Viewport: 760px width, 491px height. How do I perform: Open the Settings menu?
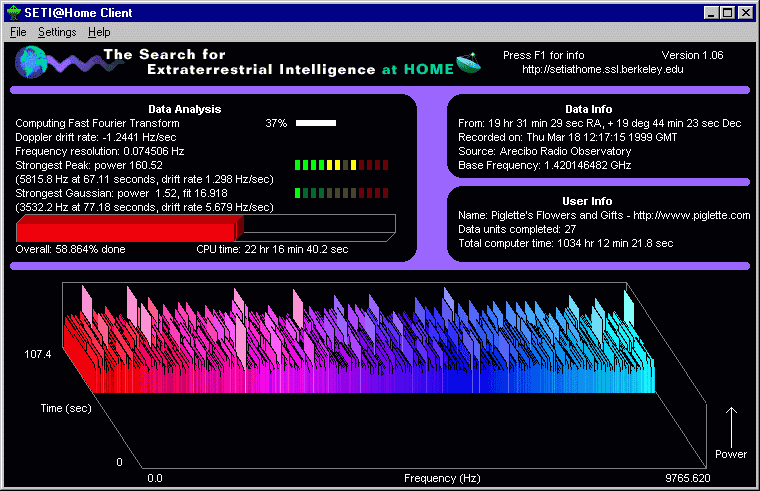57,32
